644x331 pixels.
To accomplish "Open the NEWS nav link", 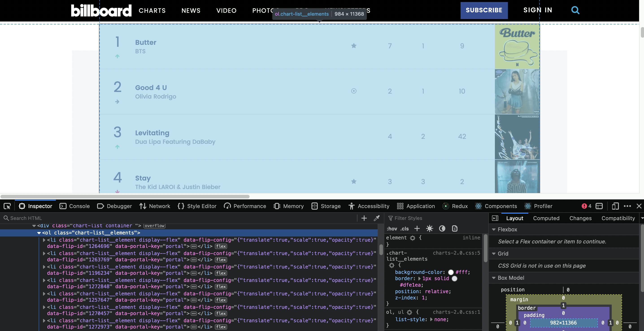I will pos(191,11).
